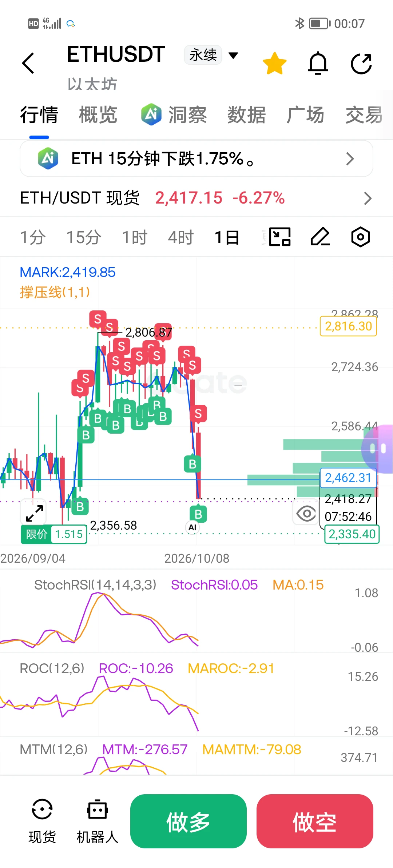Image resolution: width=393 pixels, height=868 pixels.
Task: Tap the 2,816.30 resistance price label
Action: (348, 326)
